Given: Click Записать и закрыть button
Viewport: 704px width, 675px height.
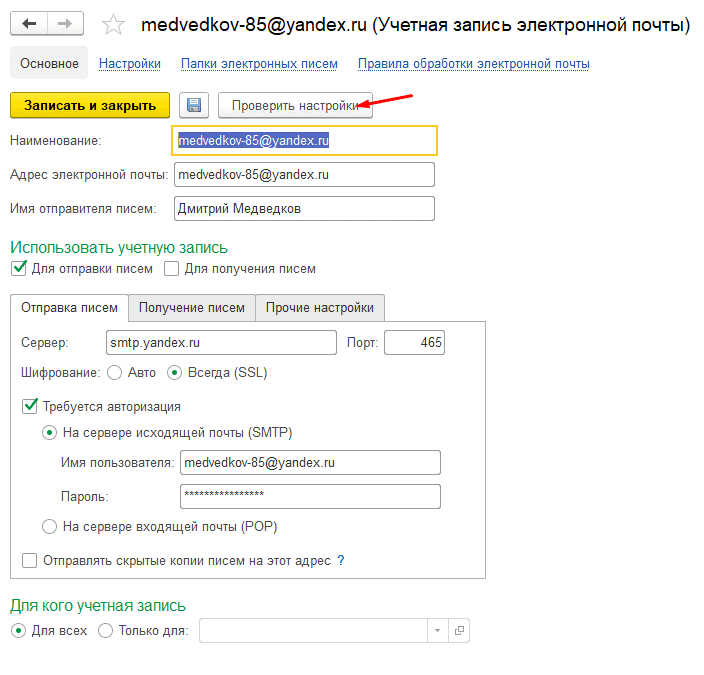Looking at the screenshot, I should coord(90,105).
